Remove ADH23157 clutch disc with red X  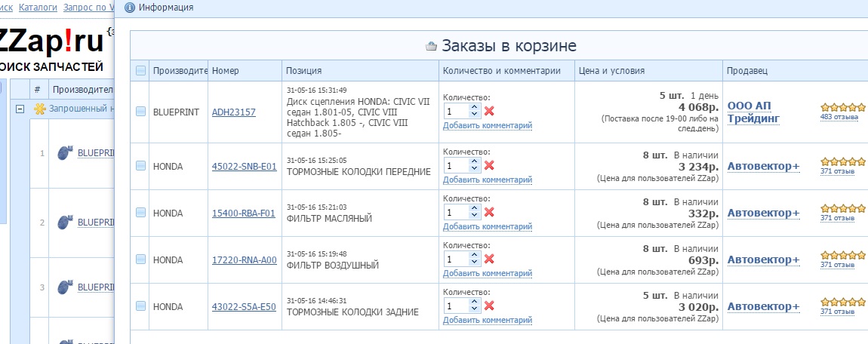(489, 111)
